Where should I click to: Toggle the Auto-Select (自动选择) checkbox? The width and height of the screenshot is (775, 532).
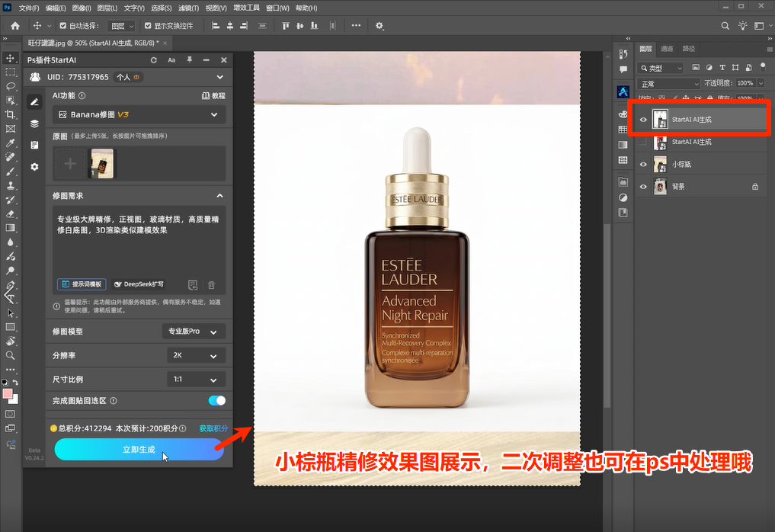pos(62,26)
